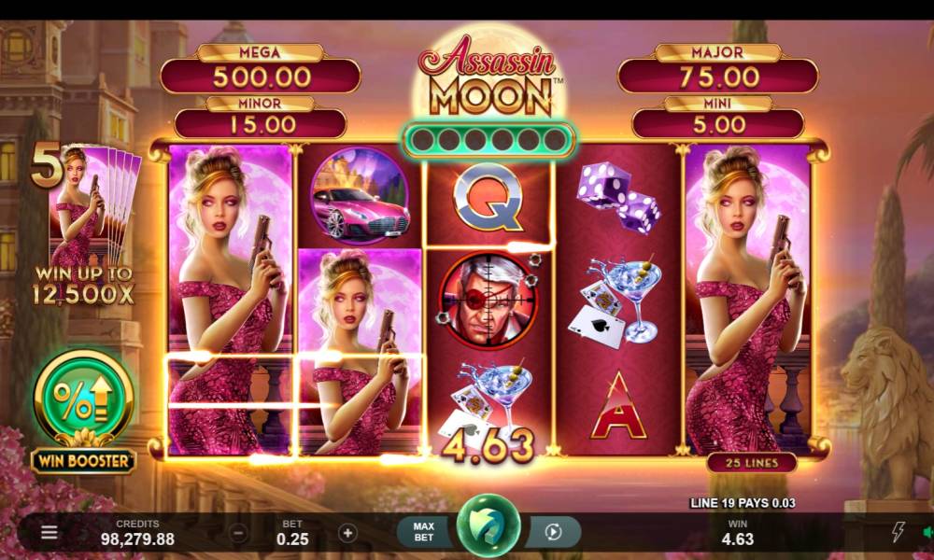The image size is (934, 560).
Task: Toggle quick spin lightning icon
Action: coord(899,531)
